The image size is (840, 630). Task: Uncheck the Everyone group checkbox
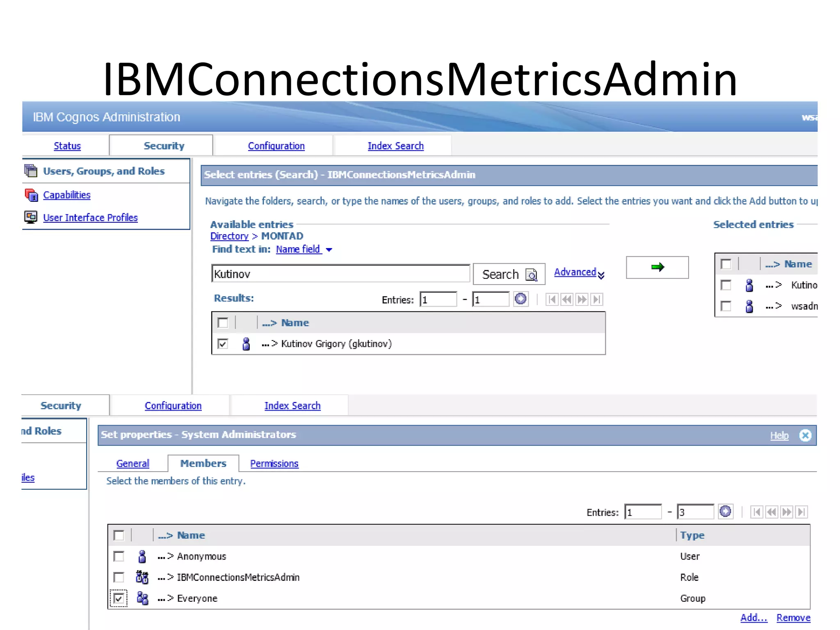click(x=119, y=598)
